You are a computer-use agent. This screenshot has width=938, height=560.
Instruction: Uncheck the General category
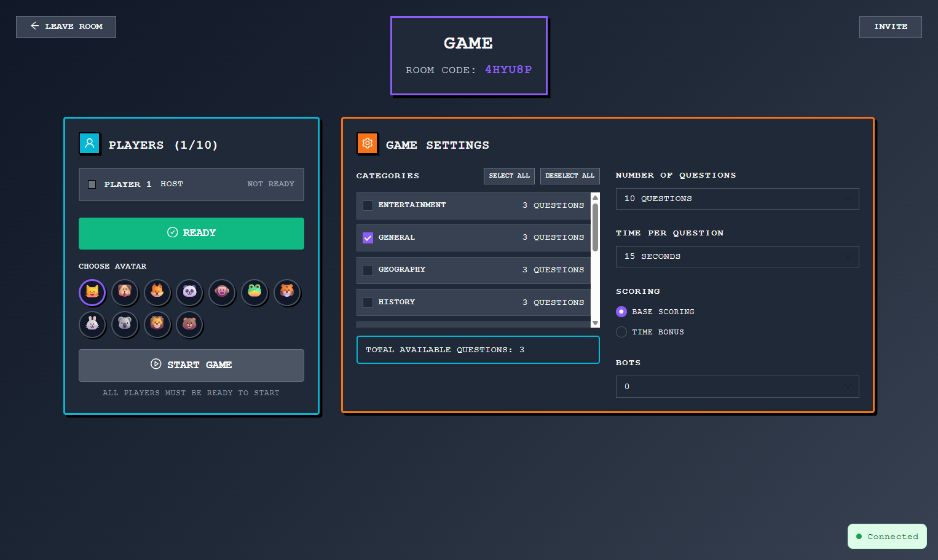point(368,237)
